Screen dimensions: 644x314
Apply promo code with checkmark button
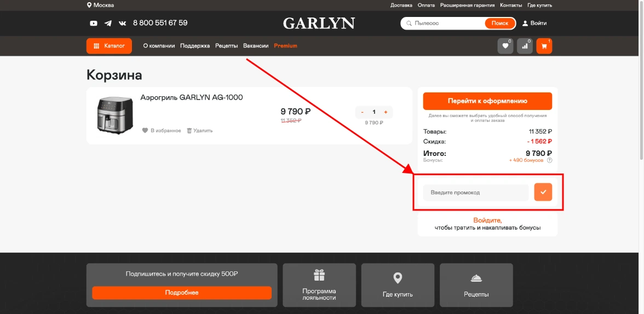tap(543, 192)
